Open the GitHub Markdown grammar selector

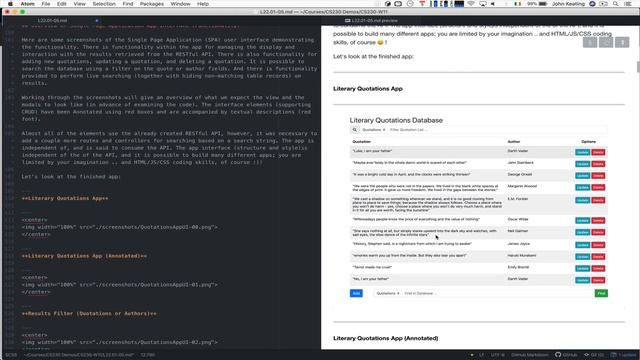pos(530,355)
